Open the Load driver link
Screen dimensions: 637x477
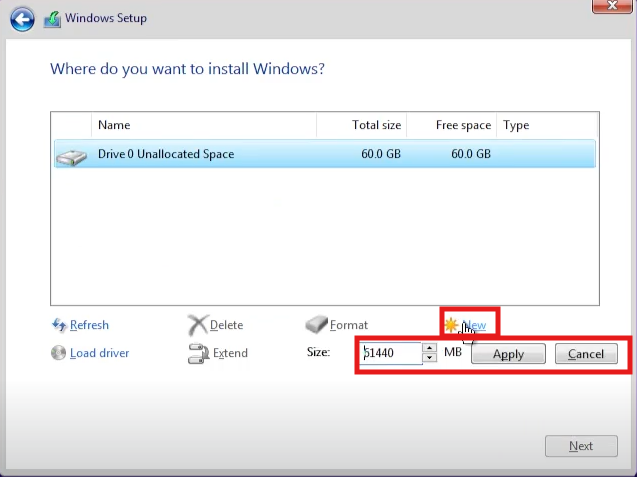[100, 353]
